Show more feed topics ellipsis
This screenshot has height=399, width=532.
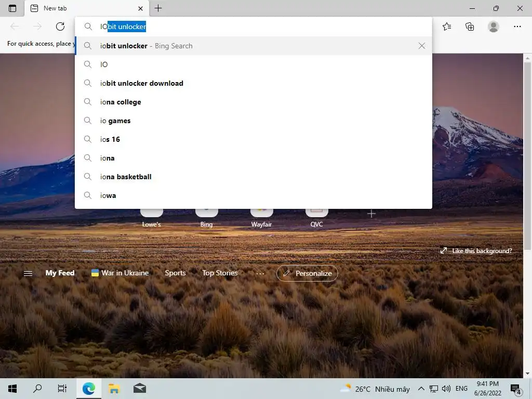260,273
